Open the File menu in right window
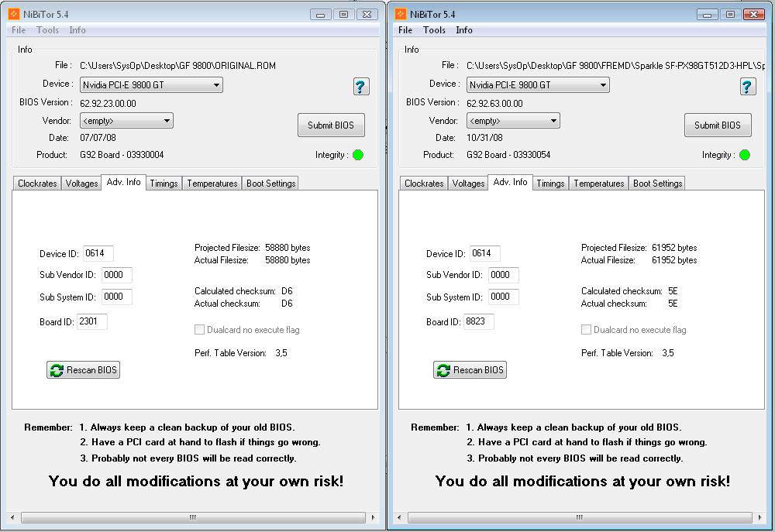 [405, 30]
